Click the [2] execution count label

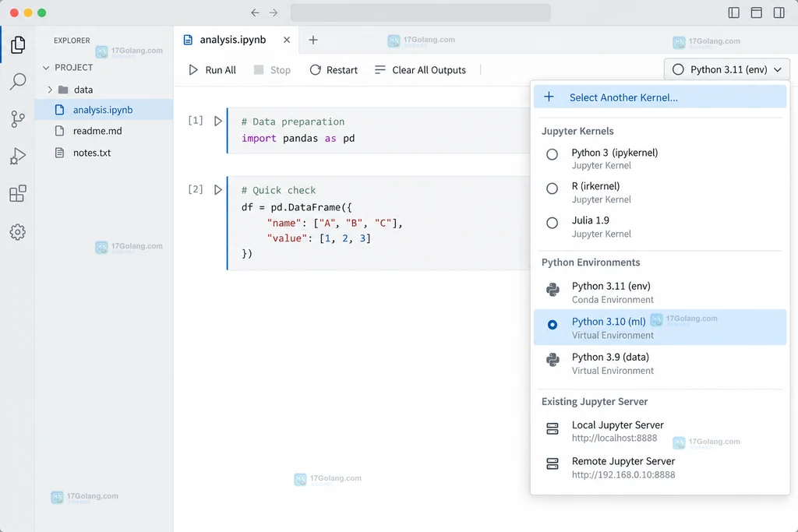tap(196, 189)
